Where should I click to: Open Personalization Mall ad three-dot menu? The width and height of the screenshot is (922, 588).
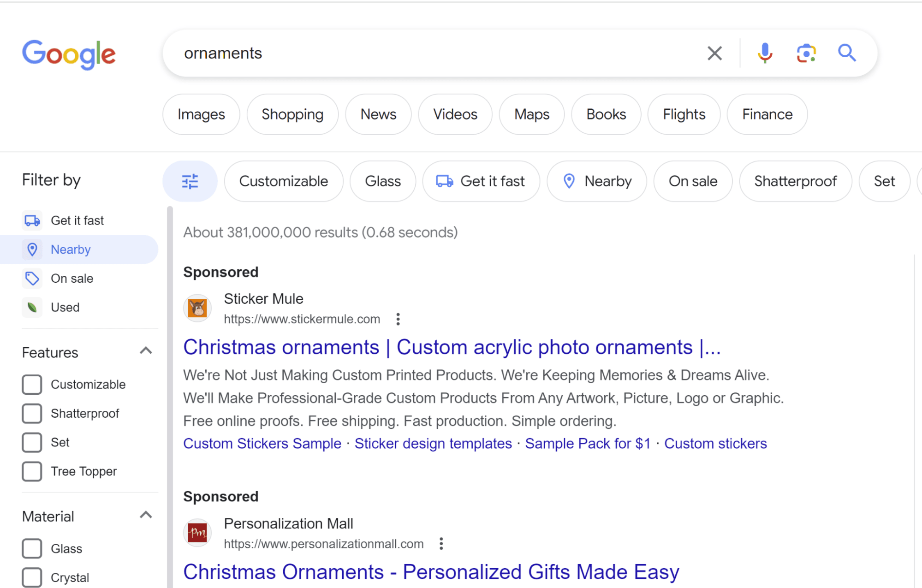[x=441, y=544]
